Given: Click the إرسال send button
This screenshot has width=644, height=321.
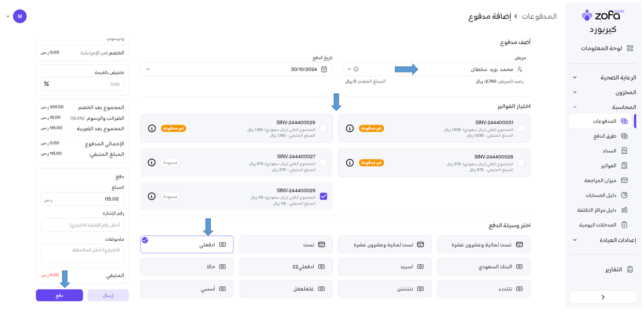Looking at the screenshot, I should click(108, 295).
